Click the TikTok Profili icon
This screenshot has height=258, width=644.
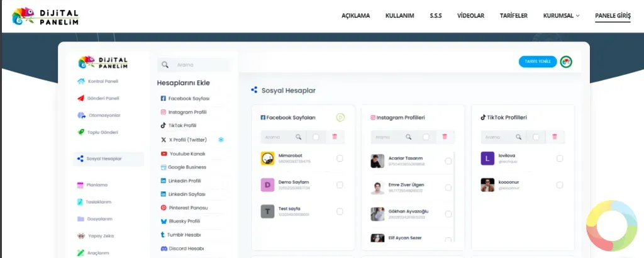click(163, 126)
